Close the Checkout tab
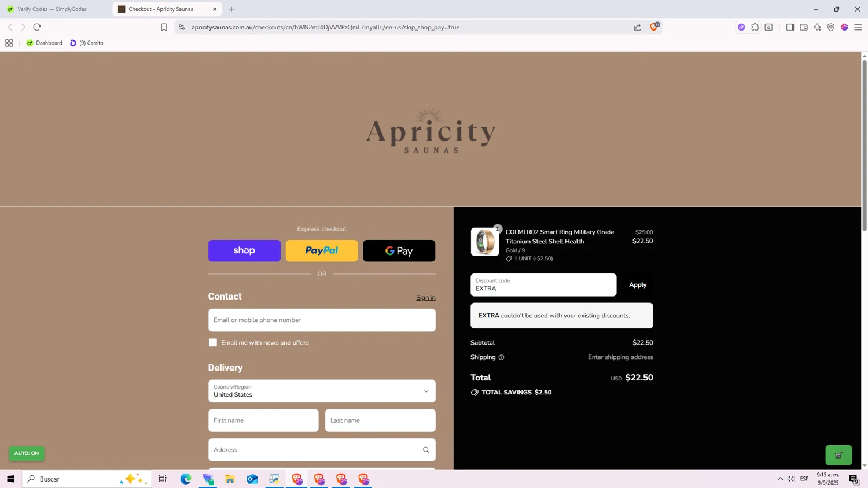 click(215, 9)
